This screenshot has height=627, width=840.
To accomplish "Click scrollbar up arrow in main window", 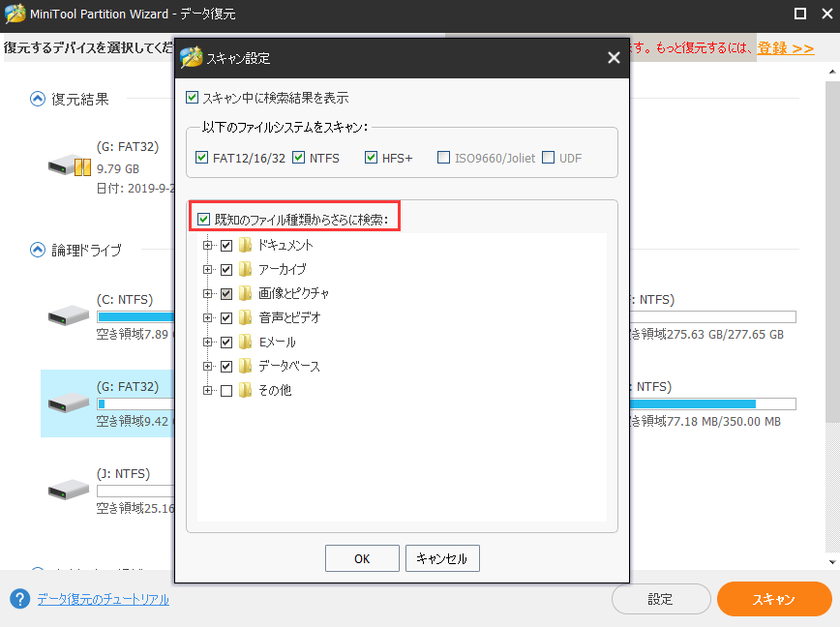I will [x=832, y=72].
